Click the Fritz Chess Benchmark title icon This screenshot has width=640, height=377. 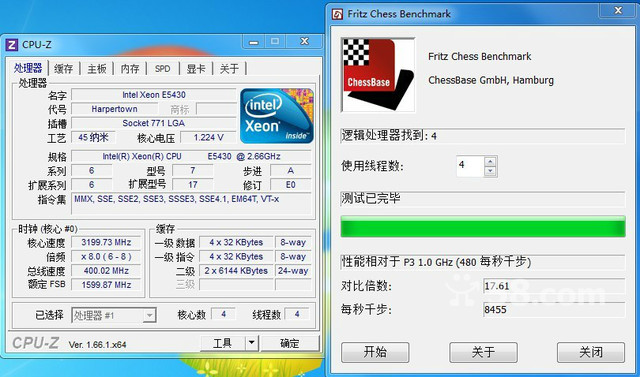[337, 14]
